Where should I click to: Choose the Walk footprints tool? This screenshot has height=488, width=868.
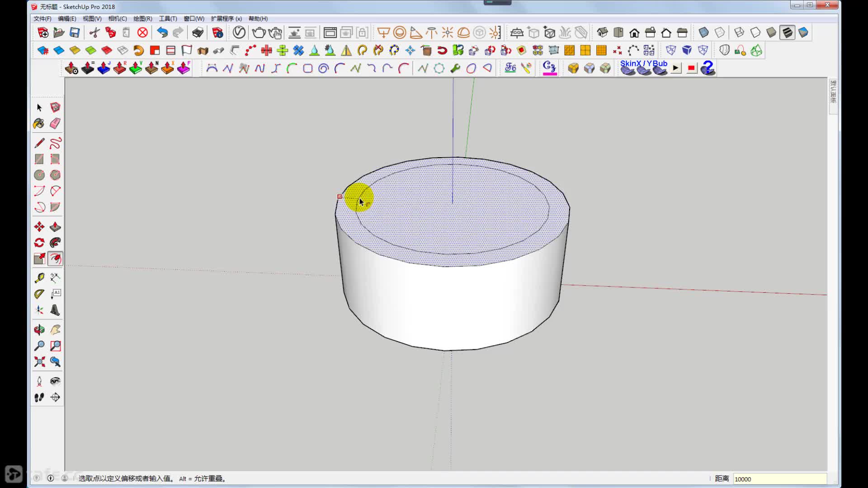point(39,398)
